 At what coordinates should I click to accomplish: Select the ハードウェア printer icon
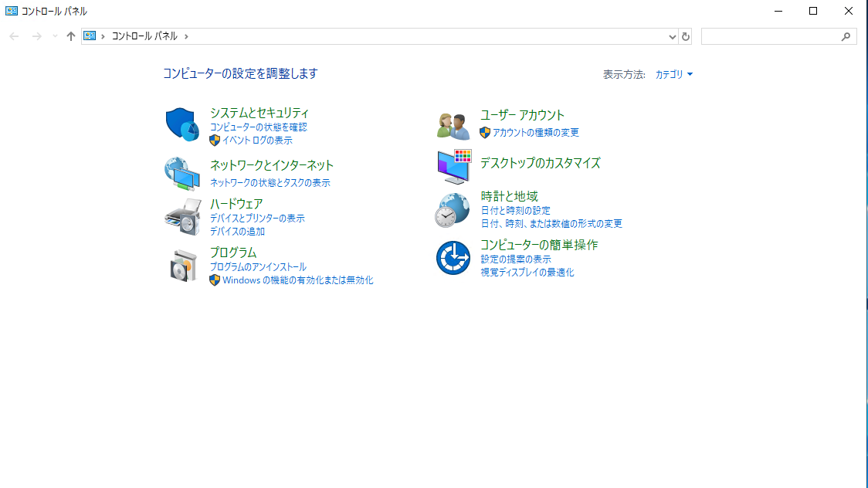point(182,217)
